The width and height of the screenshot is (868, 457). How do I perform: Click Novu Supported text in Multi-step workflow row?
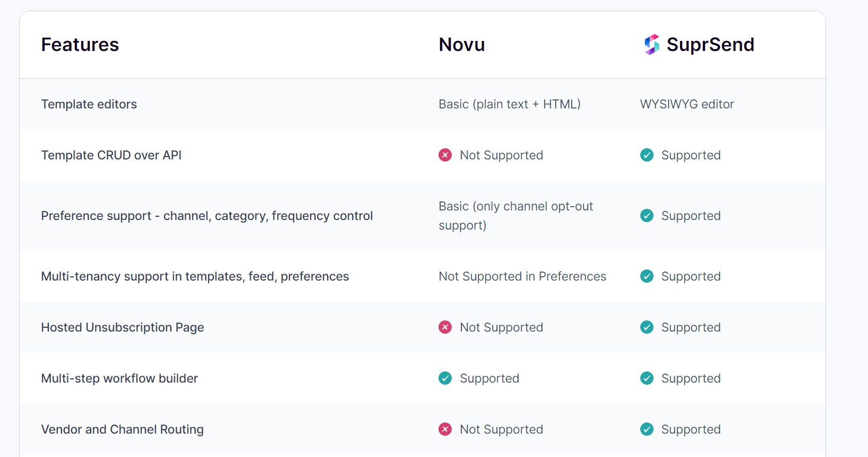pos(489,378)
